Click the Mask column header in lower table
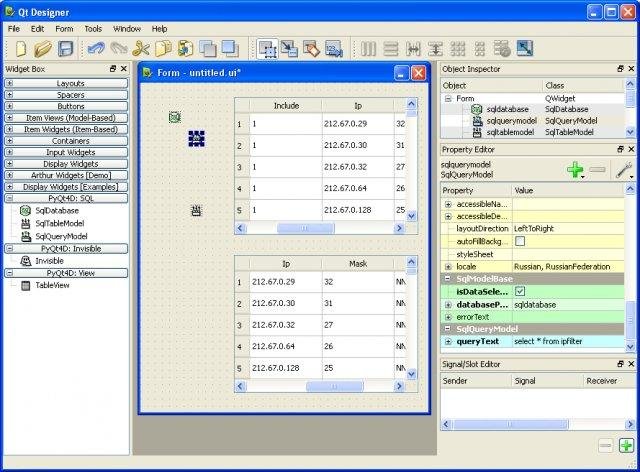The width and height of the screenshot is (640, 472). pyautogui.click(x=358, y=264)
